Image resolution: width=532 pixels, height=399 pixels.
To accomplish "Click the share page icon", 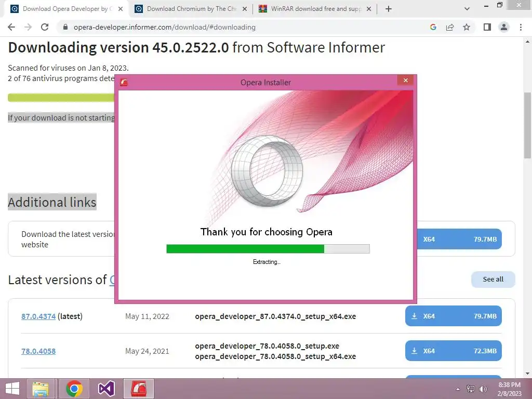I will pyautogui.click(x=450, y=27).
